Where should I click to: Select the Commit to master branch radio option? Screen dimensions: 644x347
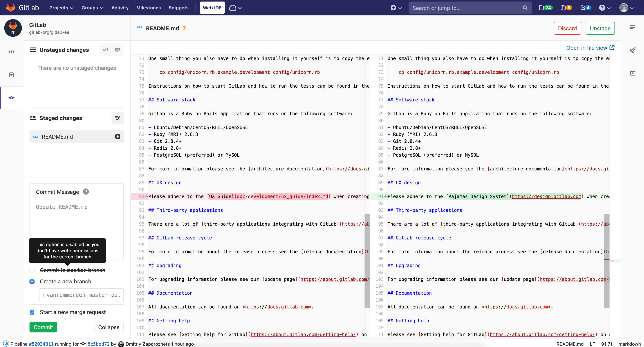click(32, 270)
